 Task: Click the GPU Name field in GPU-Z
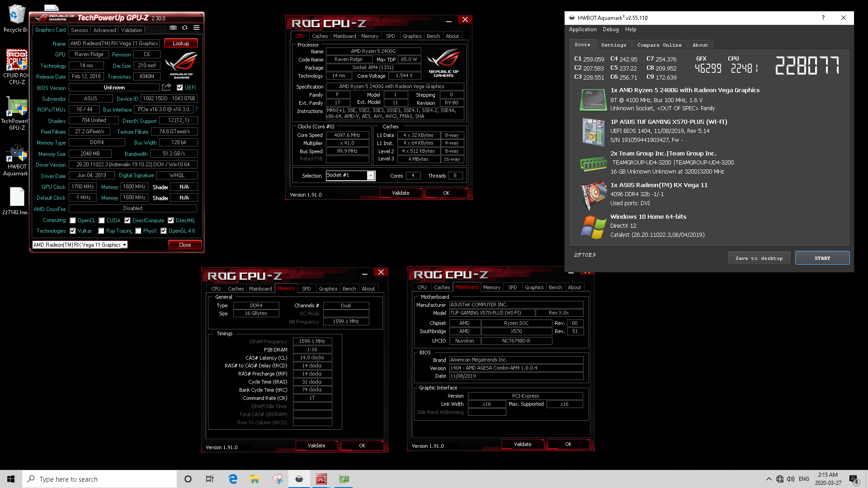[114, 43]
